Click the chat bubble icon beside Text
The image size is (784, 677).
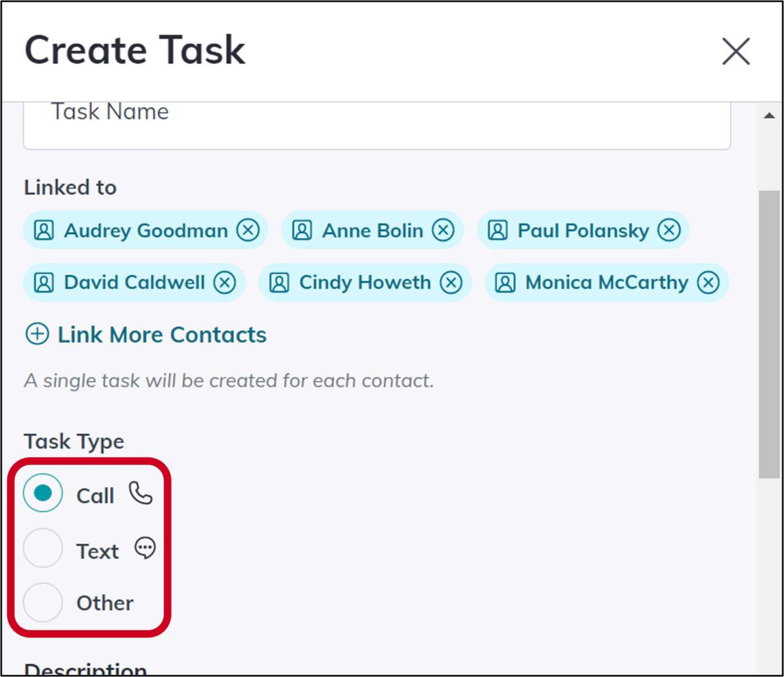(x=145, y=548)
